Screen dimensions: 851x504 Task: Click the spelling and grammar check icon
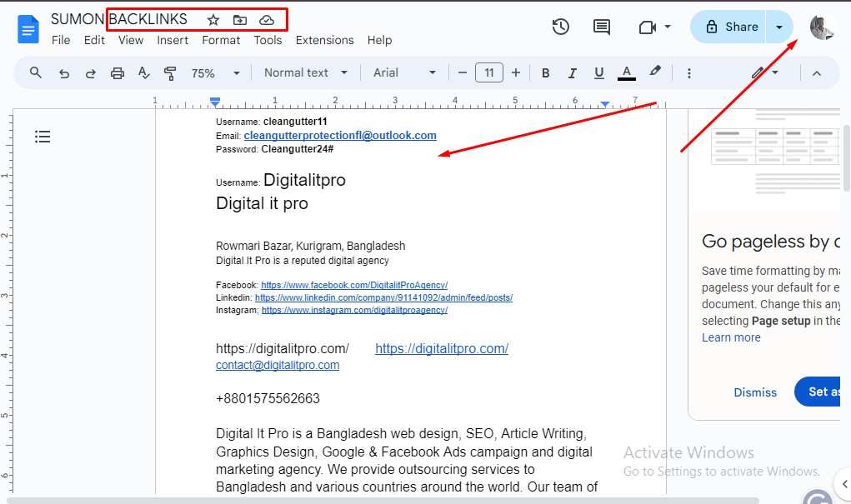point(144,73)
